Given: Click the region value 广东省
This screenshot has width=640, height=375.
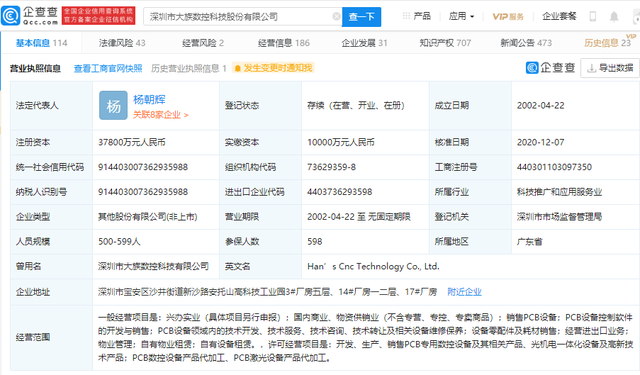Looking at the screenshot, I should click(x=529, y=242).
